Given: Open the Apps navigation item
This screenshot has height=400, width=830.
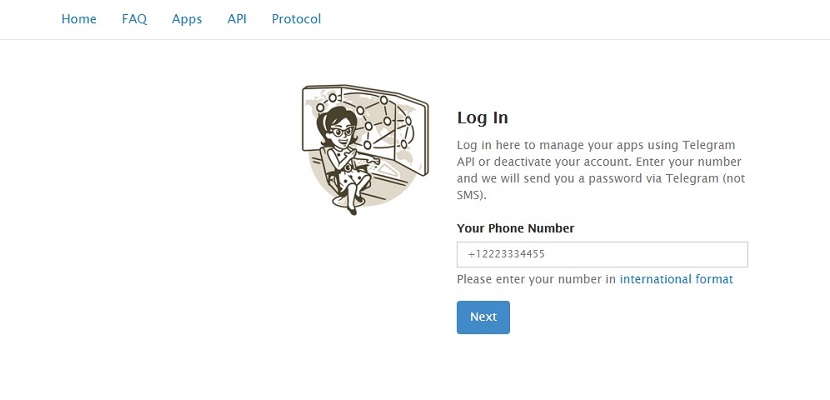Looking at the screenshot, I should (x=187, y=20).
